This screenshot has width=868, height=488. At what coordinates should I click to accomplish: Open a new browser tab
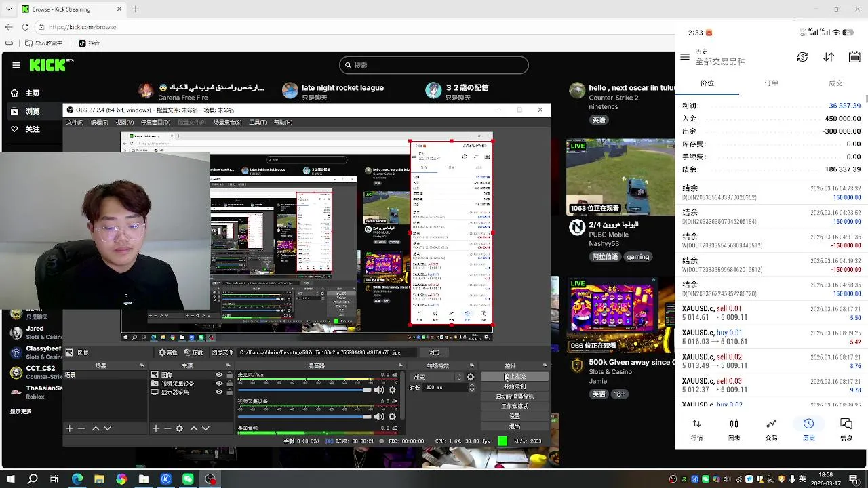click(x=136, y=9)
